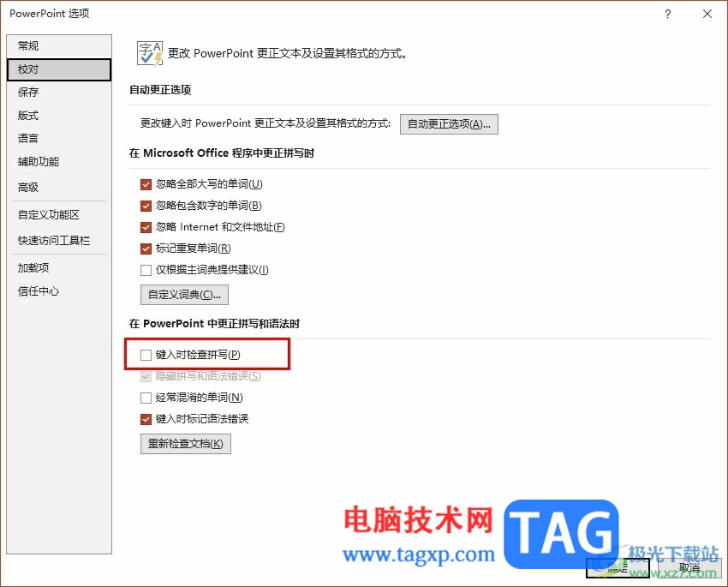728x587 pixels.
Task: Toggle 标记重复单词 checkbox
Action: pos(146,249)
